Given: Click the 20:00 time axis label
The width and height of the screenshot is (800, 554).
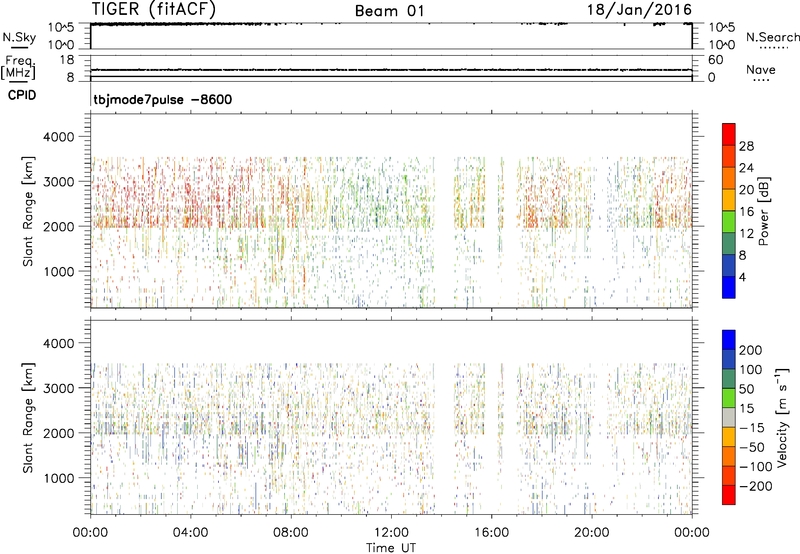Looking at the screenshot, I should pos(591,533).
